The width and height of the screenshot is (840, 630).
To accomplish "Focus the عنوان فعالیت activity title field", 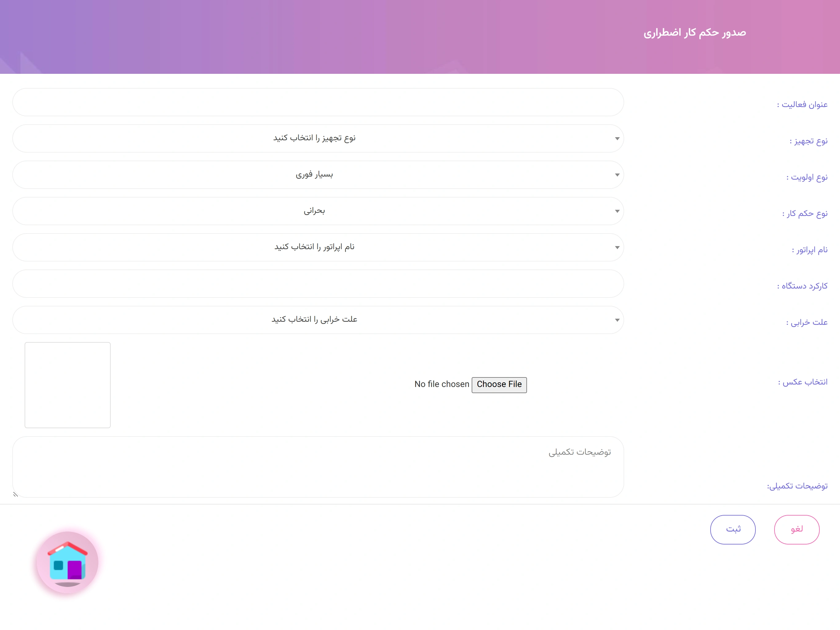I will point(318,102).
